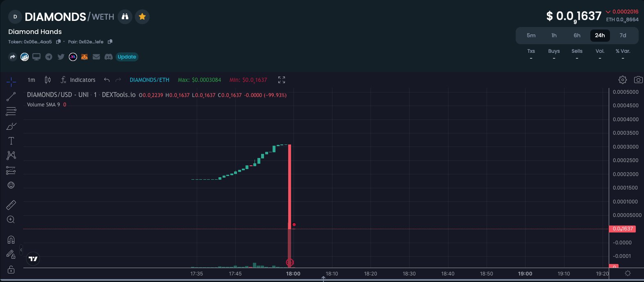This screenshot has height=282, width=644.
Task: Open the emoji icons tool
Action: (x=11, y=185)
